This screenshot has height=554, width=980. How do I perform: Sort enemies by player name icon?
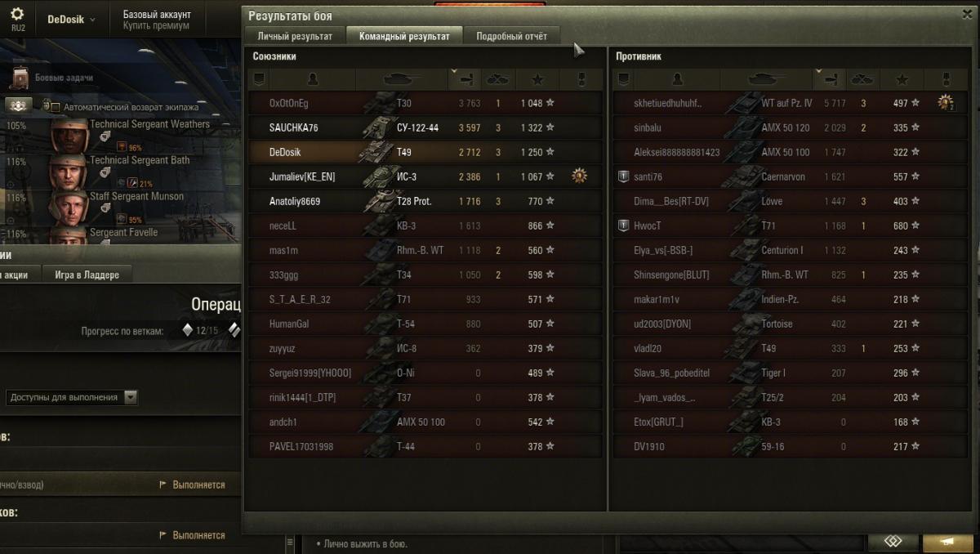(x=676, y=79)
